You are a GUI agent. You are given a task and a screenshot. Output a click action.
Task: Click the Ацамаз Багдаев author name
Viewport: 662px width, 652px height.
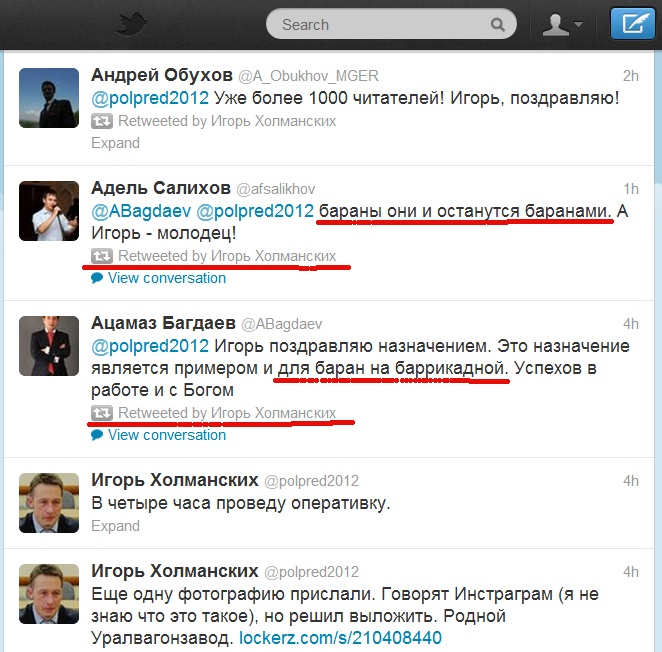click(163, 323)
